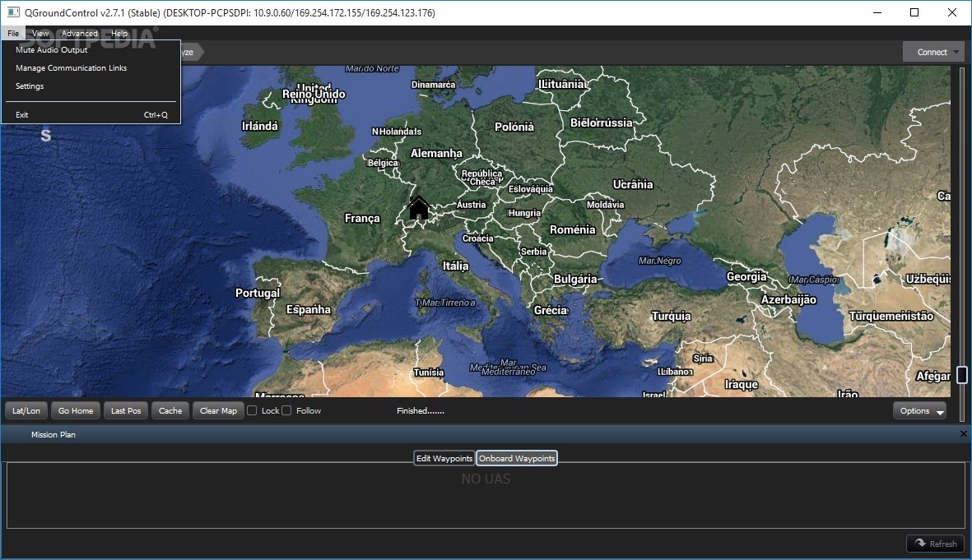Select Mute Audio Output
The width and height of the screenshot is (972, 560).
coord(91,50)
